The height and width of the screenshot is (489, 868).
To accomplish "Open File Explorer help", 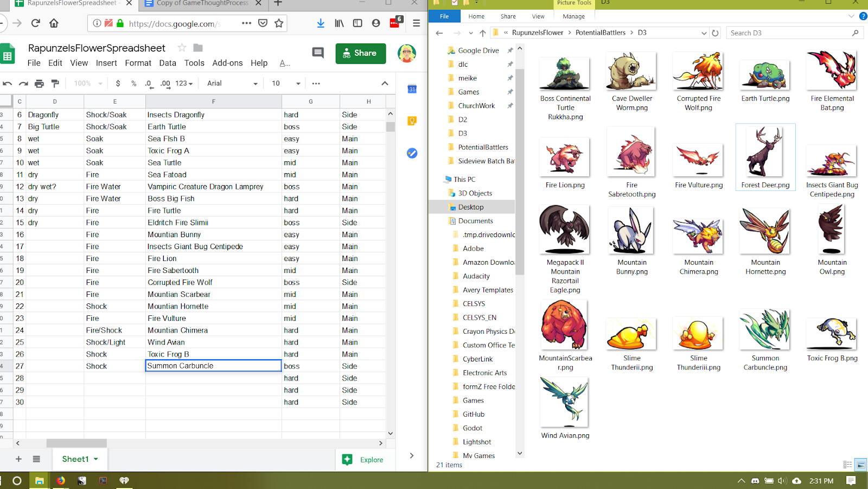I will coord(863,16).
